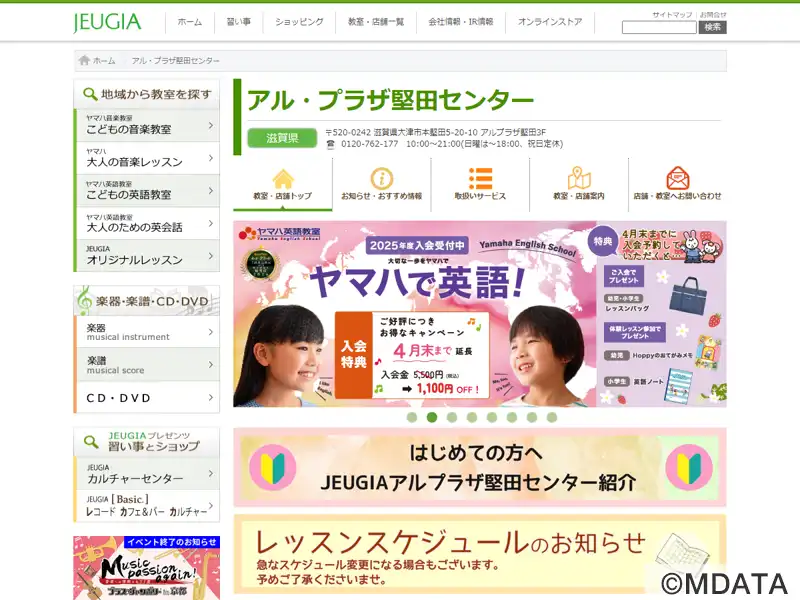Expand the 大人の音楽レッスン arrow
800x600 pixels.
coord(211,158)
